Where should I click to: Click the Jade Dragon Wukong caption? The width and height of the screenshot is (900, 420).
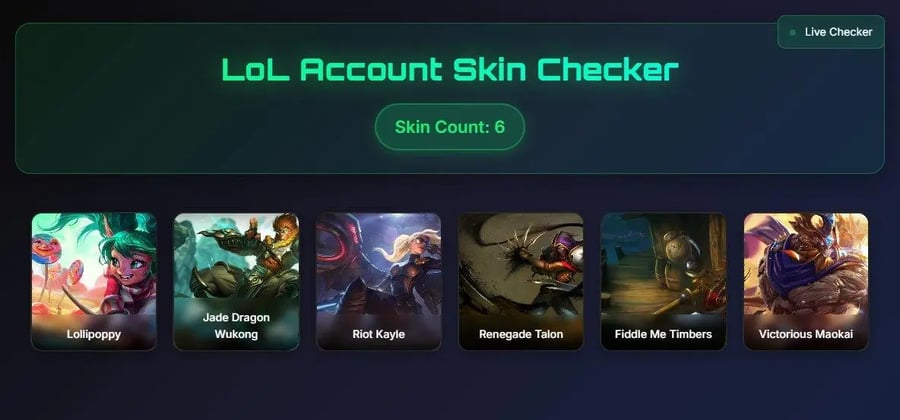(236, 325)
